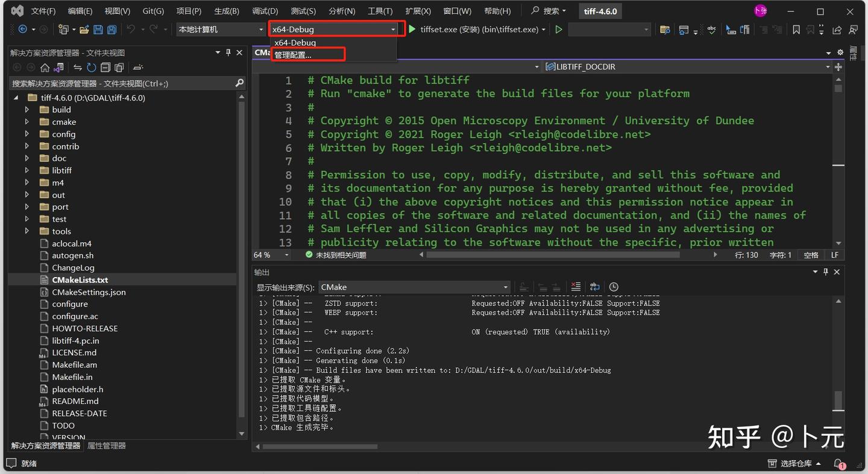Screen dimensions: 868x474
Task: Pin the Output panel with auto-hide pushpin
Action: tap(826, 272)
